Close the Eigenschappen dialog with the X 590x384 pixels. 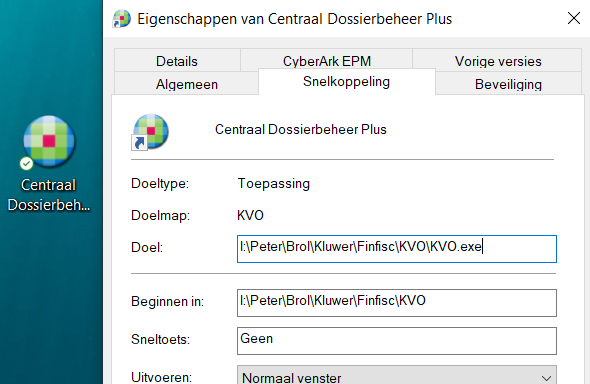pyautogui.click(x=574, y=18)
